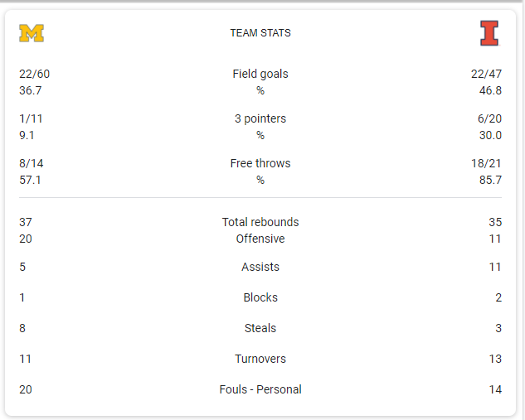Image resolution: width=525 pixels, height=420 pixels.
Task: Click Illinois's 18/21 free throws value
Action: (486, 163)
